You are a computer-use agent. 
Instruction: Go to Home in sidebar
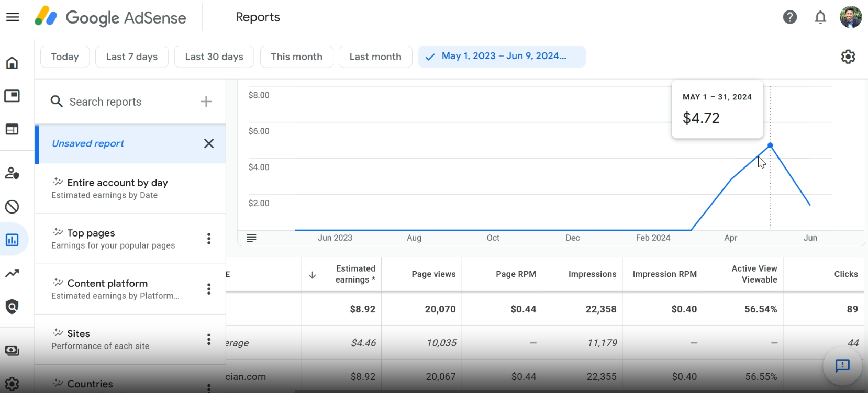(x=12, y=63)
